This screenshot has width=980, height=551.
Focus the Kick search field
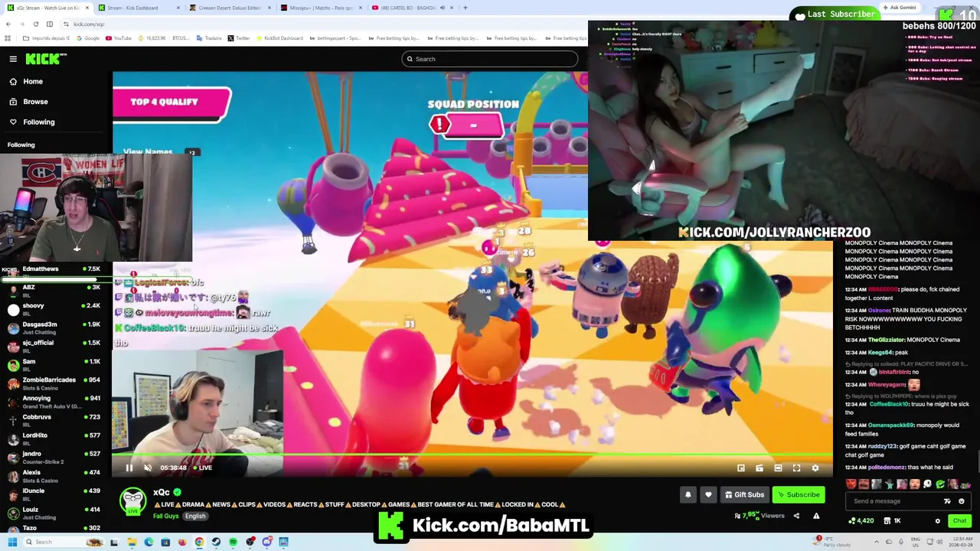click(490, 59)
